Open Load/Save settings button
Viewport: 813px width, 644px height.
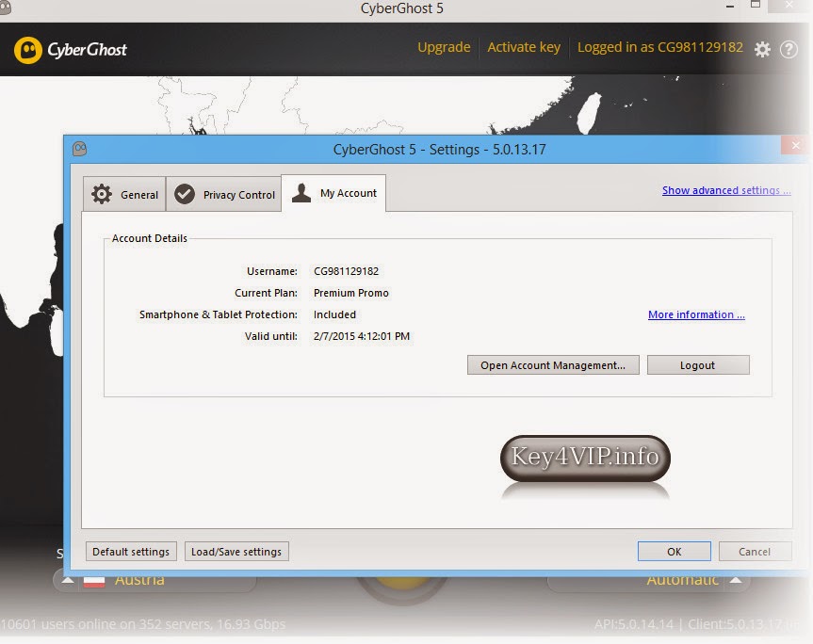tap(236, 552)
